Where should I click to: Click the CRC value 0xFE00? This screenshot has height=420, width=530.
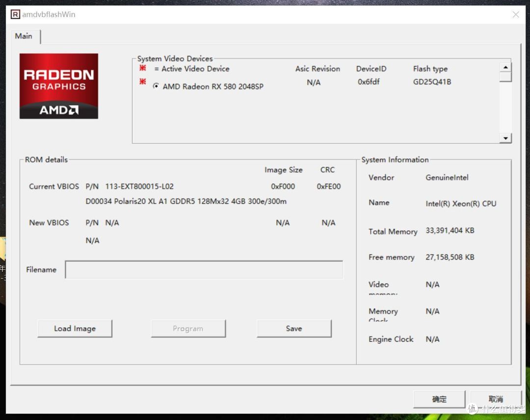click(328, 186)
